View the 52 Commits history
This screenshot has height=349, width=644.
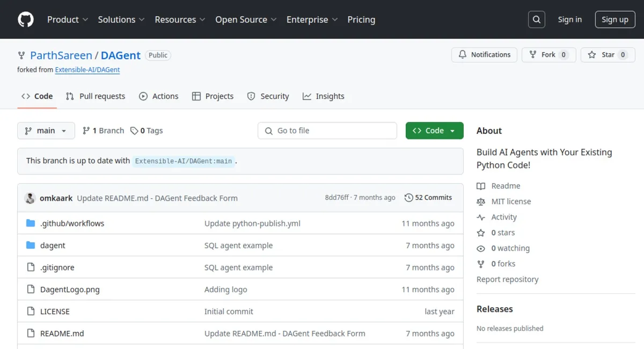(x=428, y=198)
